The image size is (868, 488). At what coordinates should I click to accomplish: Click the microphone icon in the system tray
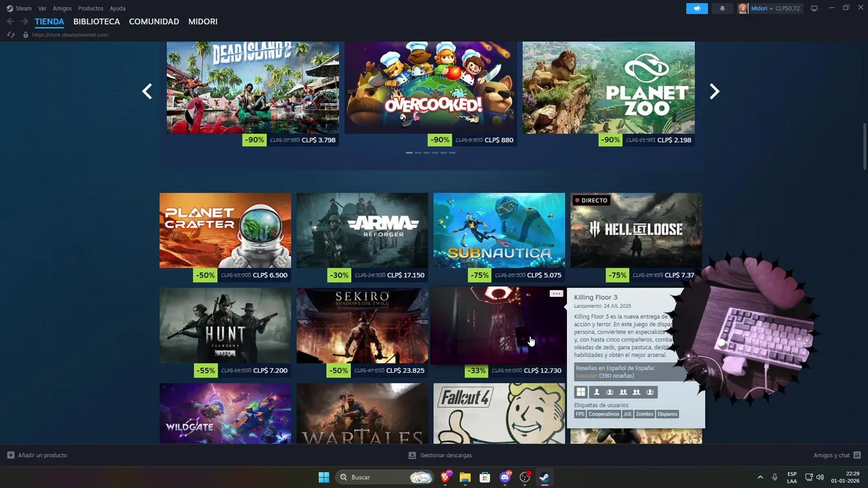774,477
